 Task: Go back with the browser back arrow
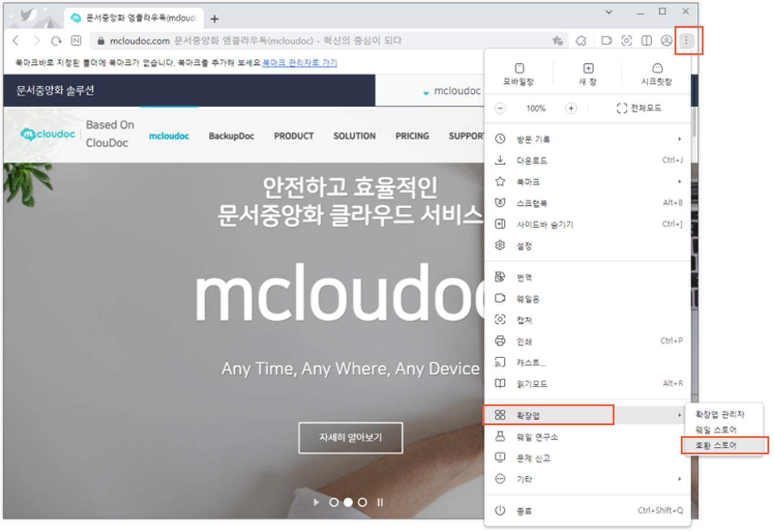pos(16,41)
